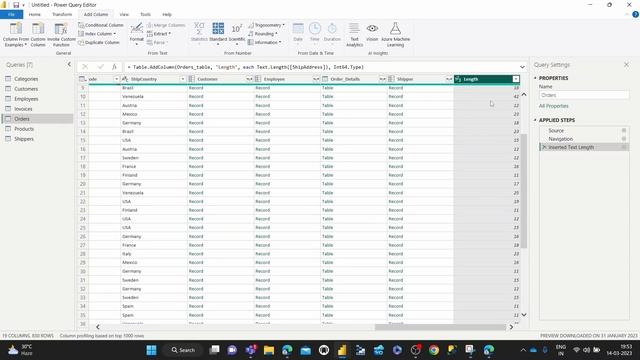
Task: Click the fx formula icon
Action: pyautogui.click(x=114, y=67)
